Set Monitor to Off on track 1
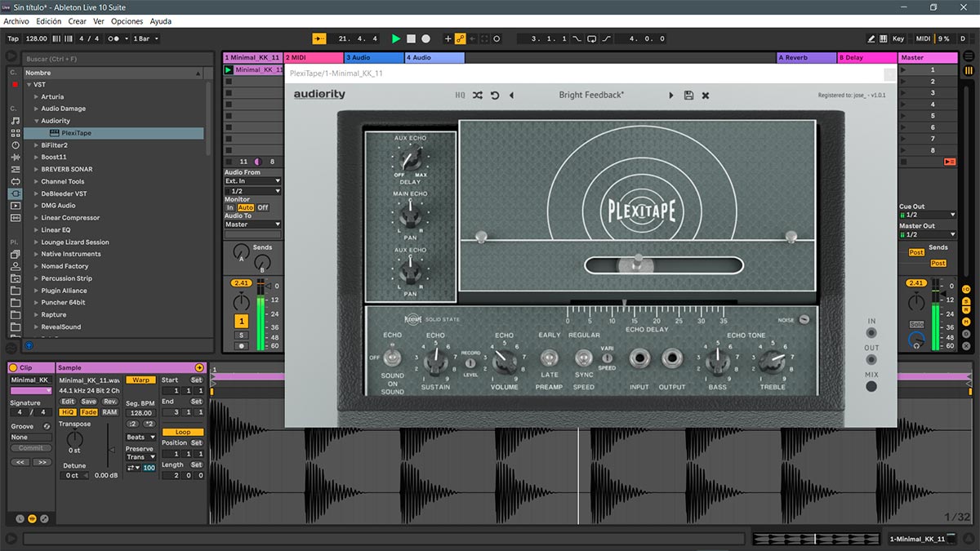Screen dimensions: 980x551 263,207
